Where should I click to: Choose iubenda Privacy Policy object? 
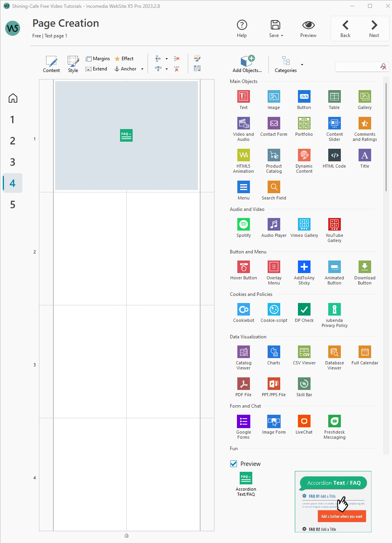[x=334, y=309]
